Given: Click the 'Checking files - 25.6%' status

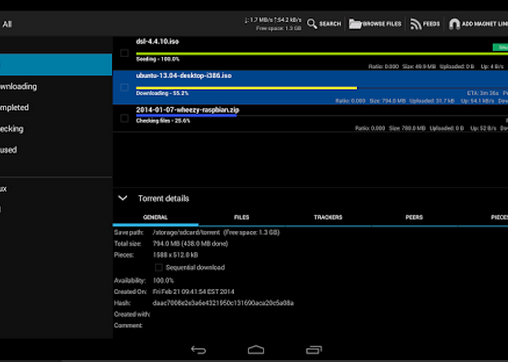Looking at the screenshot, I should (x=163, y=121).
